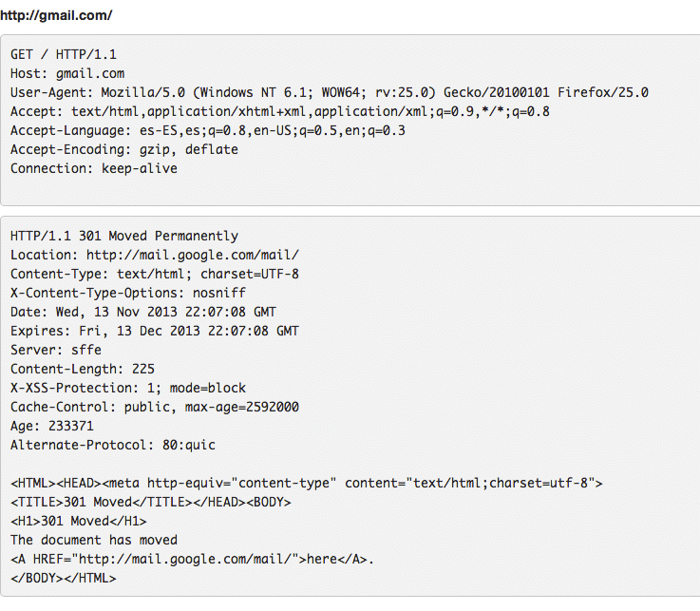Click the Connection: keep-alive line
Image resolution: width=700 pixels, height=611 pixels.
pos(94,168)
